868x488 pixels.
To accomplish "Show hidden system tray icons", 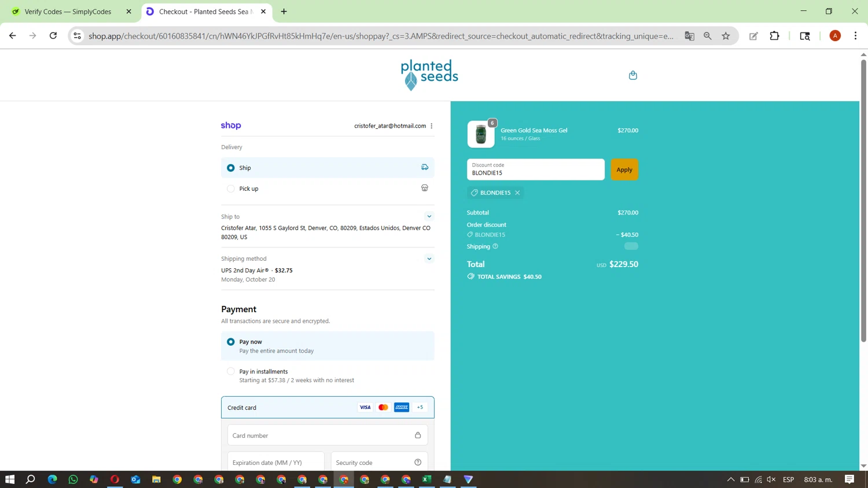I will (x=730, y=479).
